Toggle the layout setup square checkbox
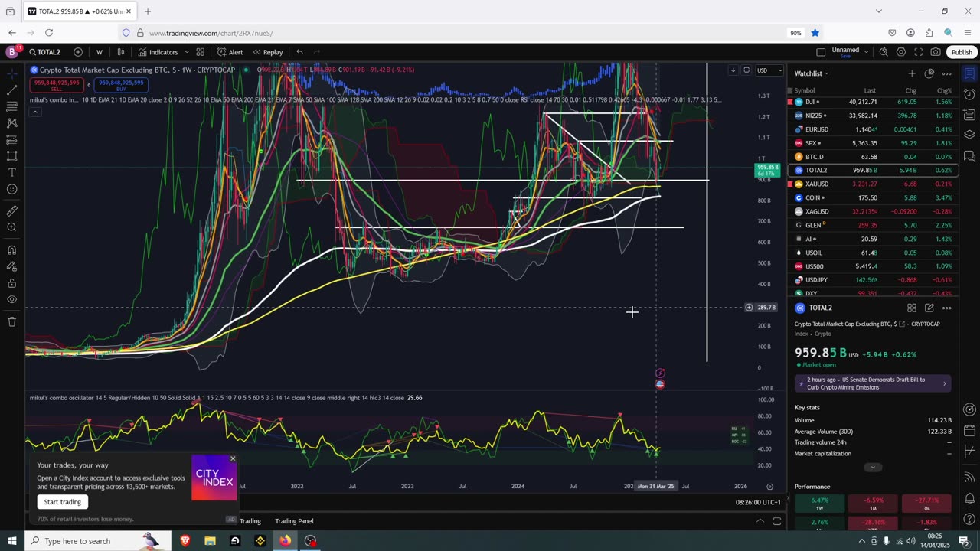 tap(821, 52)
